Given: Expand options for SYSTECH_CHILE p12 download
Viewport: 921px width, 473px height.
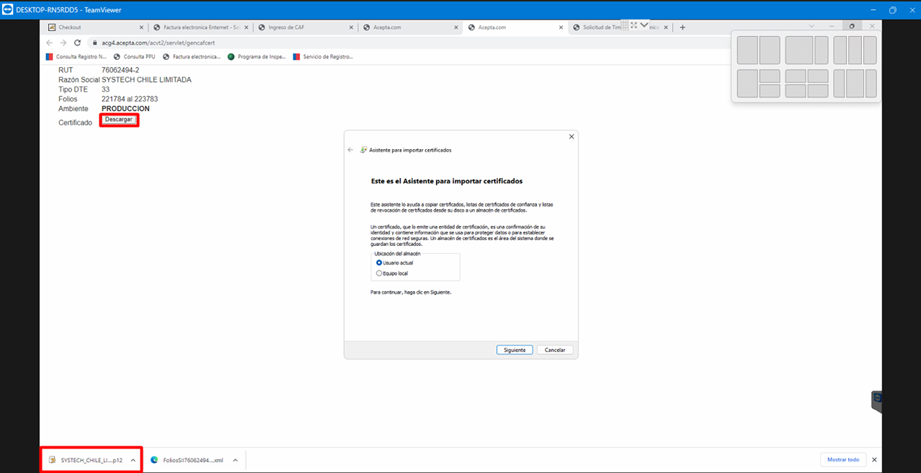Looking at the screenshot, I should click(x=133, y=460).
